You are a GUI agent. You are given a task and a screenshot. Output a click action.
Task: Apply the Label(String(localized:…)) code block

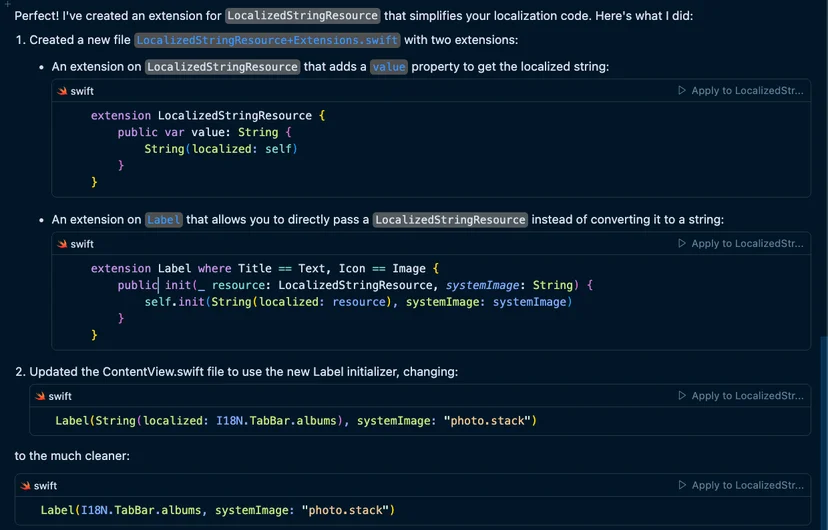pyautogui.click(x=740, y=395)
